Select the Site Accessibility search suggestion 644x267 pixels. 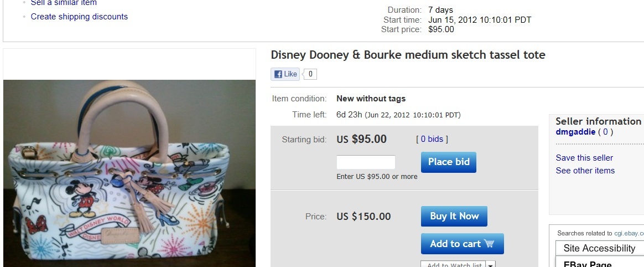click(599, 248)
